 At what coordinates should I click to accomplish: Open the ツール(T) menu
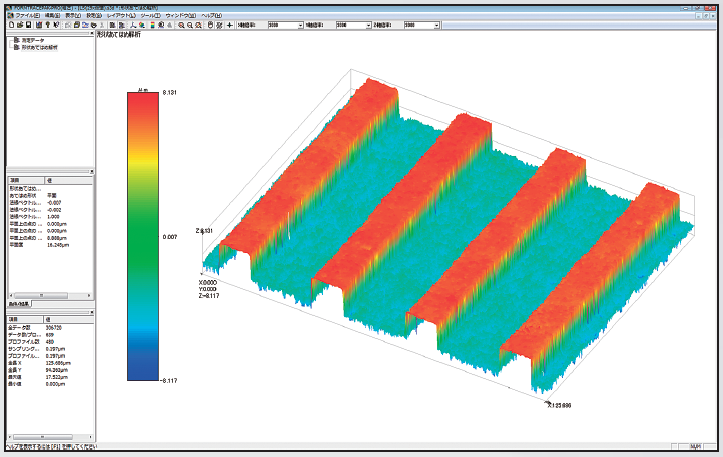point(150,15)
